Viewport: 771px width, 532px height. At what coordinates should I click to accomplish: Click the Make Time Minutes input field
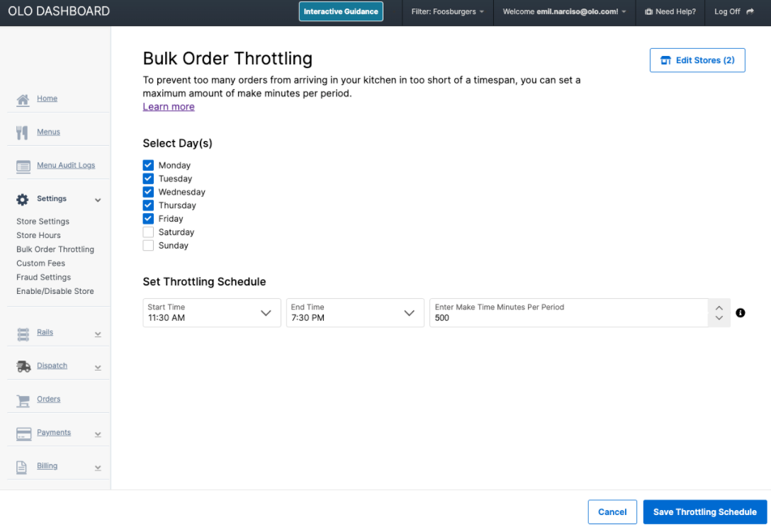(x=569, y=312)
